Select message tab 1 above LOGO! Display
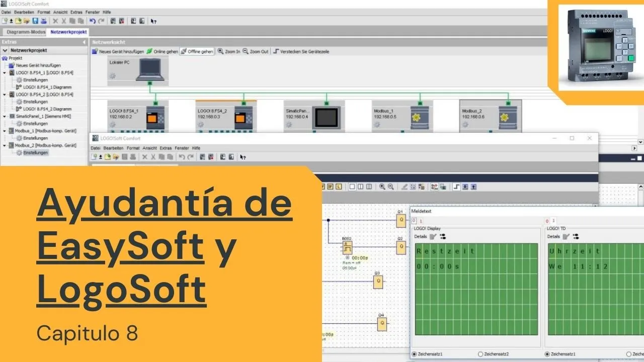The height and width of the screenshot is (362, 644). click(421, 221)
